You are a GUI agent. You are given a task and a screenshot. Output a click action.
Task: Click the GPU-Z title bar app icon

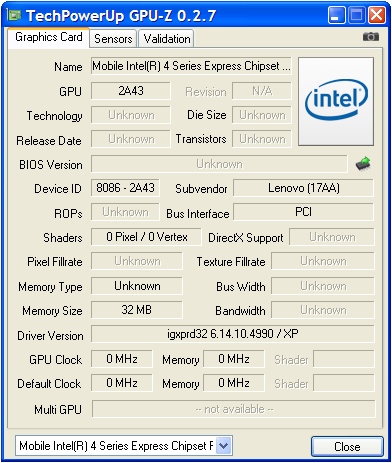click(x=14, y=15)
